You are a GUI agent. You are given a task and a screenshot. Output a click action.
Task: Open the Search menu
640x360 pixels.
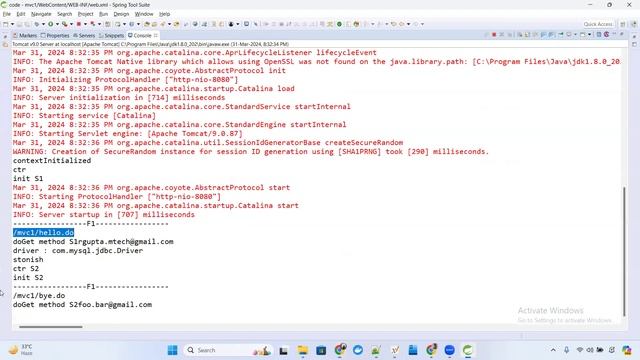coord(64,14)
